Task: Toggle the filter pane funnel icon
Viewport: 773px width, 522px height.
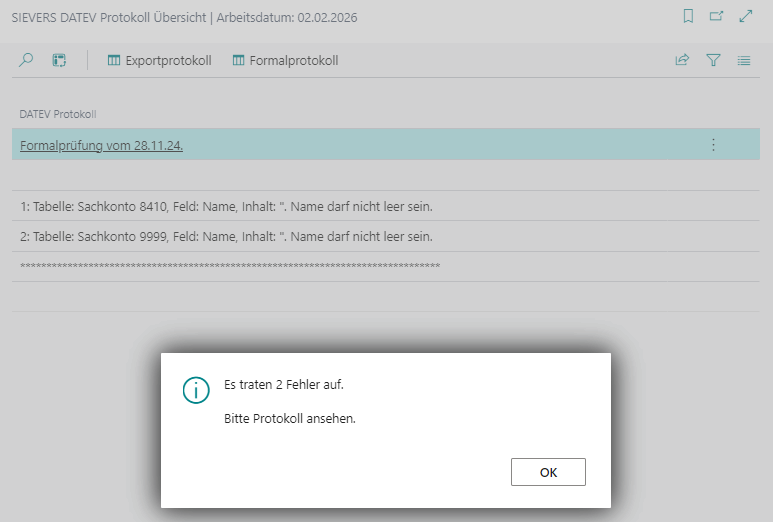Action: click(713, 60)
